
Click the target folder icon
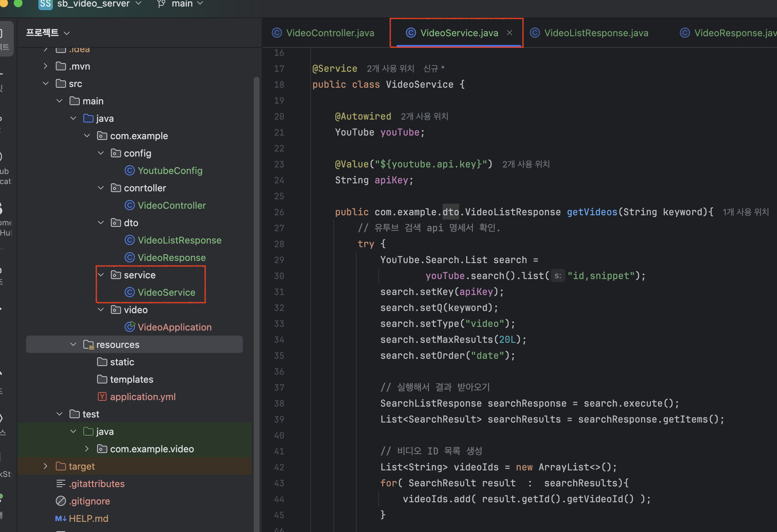(61, 466)
